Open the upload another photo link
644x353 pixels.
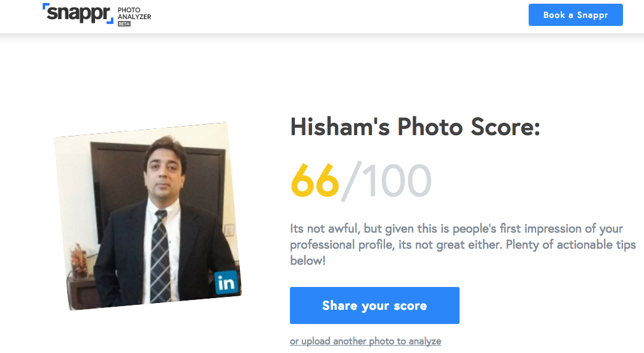[x=365, y=341]
